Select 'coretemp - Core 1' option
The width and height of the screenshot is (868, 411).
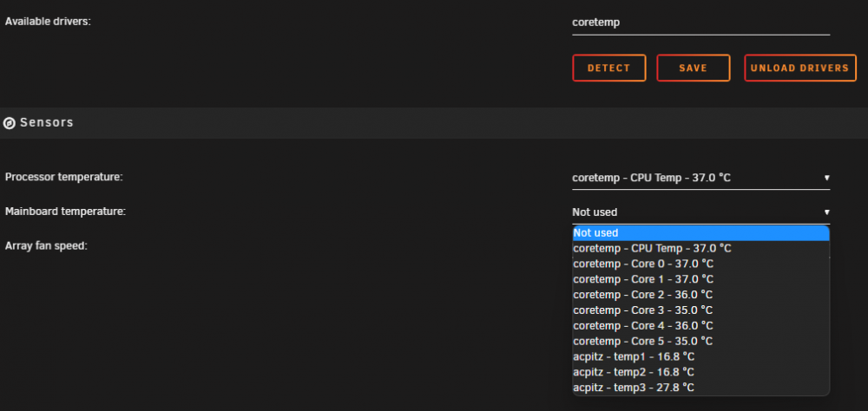700,279
